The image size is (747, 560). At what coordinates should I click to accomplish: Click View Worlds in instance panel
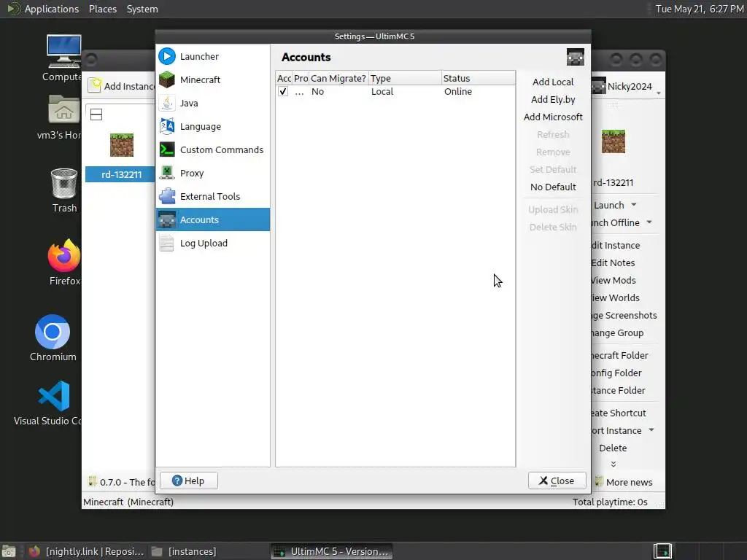click(615, 297)
